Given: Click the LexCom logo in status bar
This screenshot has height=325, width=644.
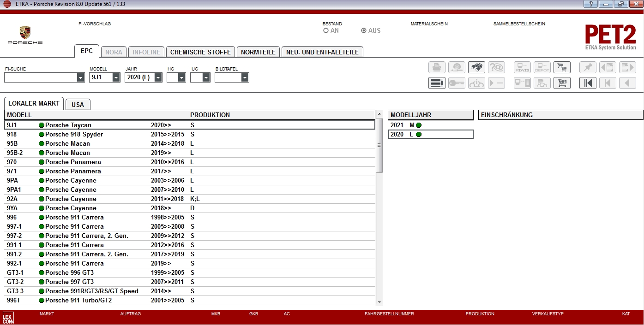Looking at the screenshot, I should tap(8, 318).
